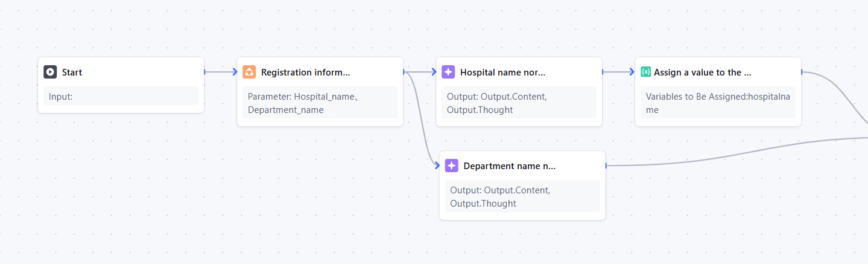Click the purple Hospital name node icon

pyautogui.click(x=448, y=72)
